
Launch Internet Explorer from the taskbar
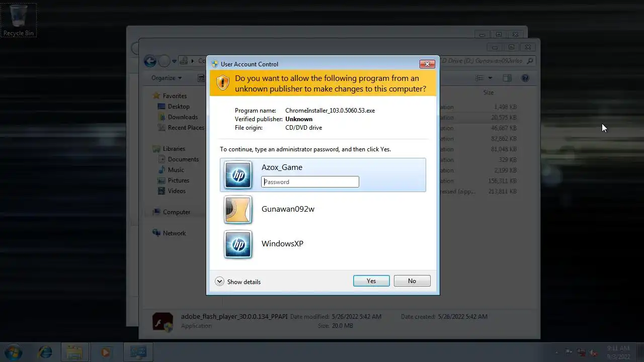(x=45, y=352)
